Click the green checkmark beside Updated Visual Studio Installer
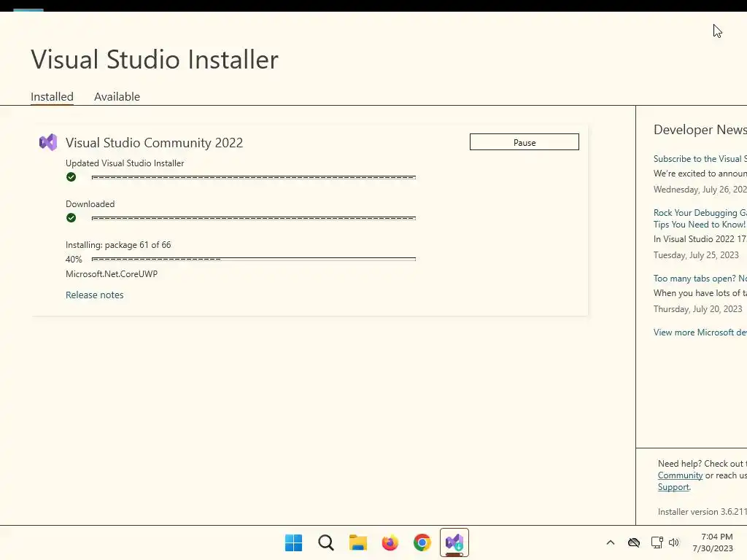 click(71, 177)
